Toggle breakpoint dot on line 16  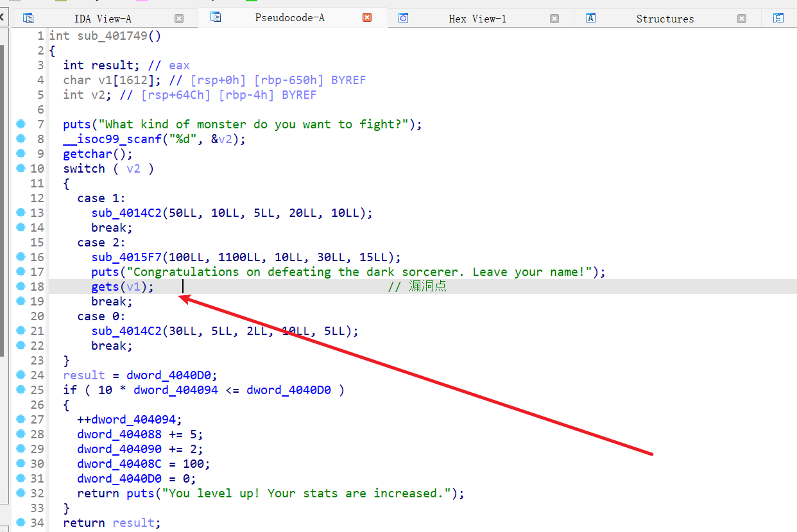(x=21, y=257)
